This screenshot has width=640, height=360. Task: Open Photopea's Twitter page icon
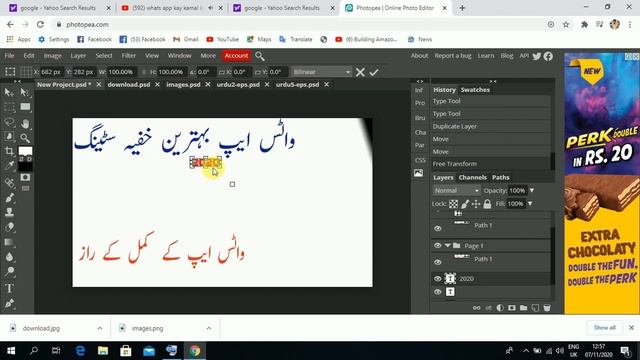tap(537, 56)
